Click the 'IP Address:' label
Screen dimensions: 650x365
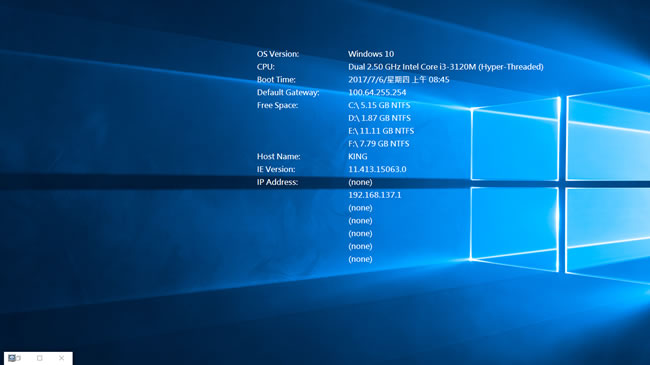277,182
